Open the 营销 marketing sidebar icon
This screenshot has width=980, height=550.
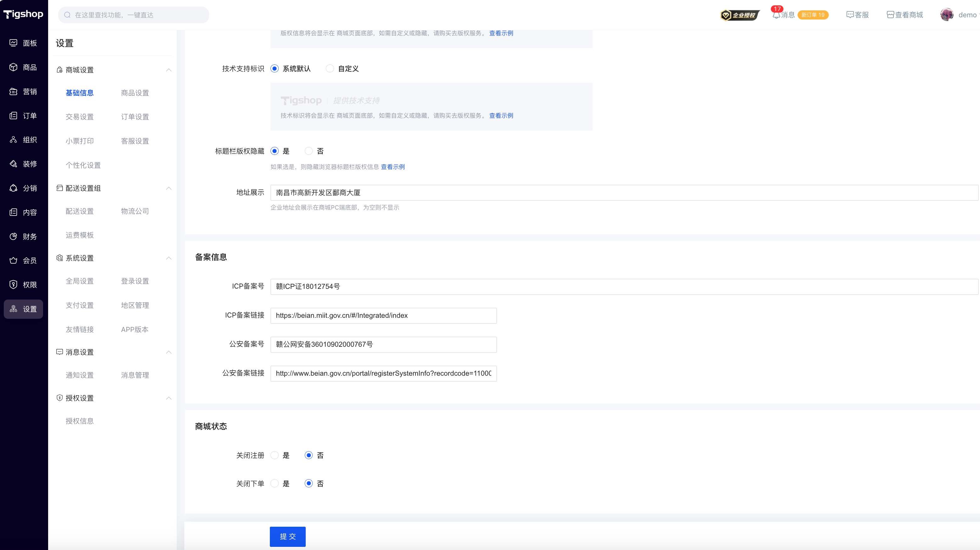coord(13,91)
